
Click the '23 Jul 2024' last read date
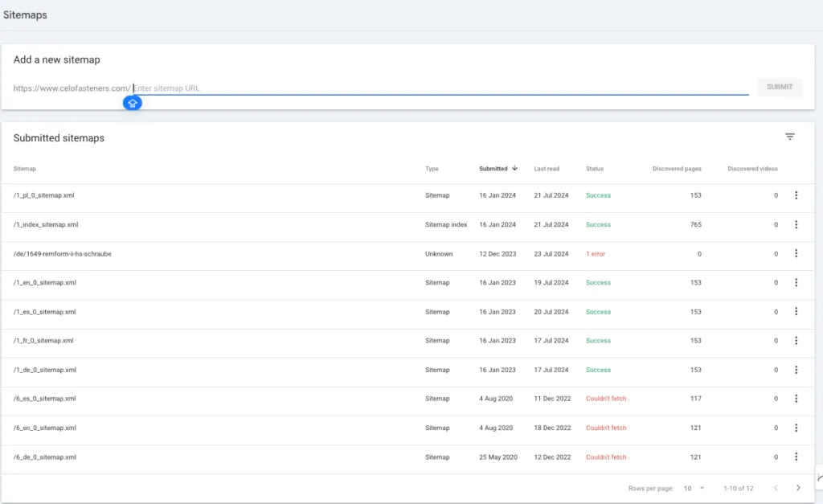pyautogui.click(x=551, y=254)
